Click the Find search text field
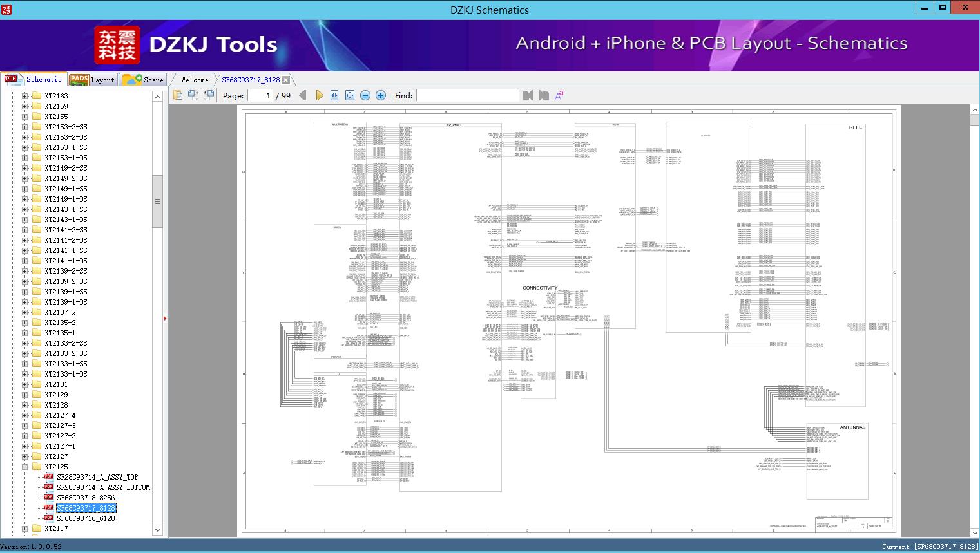Viewport: 980px width, 553px height. point(467,95)
